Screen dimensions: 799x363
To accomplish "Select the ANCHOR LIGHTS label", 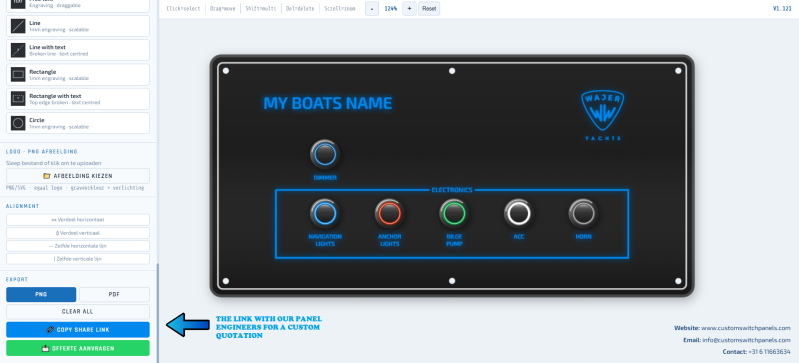I will coord(389,240).
